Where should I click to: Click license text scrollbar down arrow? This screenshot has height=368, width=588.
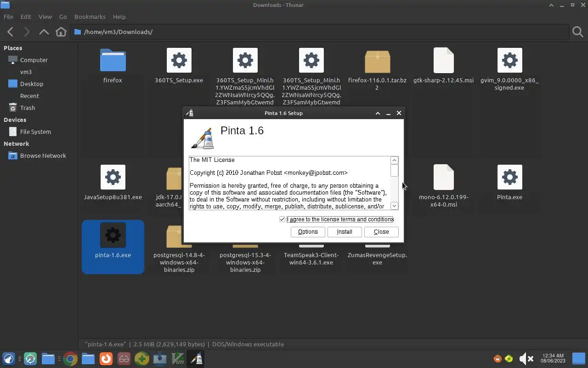coord(394,206)
